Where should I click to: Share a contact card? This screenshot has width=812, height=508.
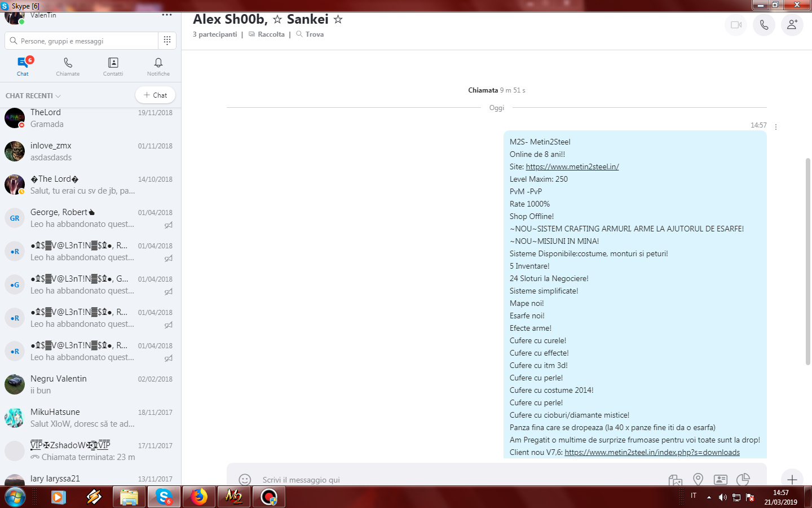[721, 480]
